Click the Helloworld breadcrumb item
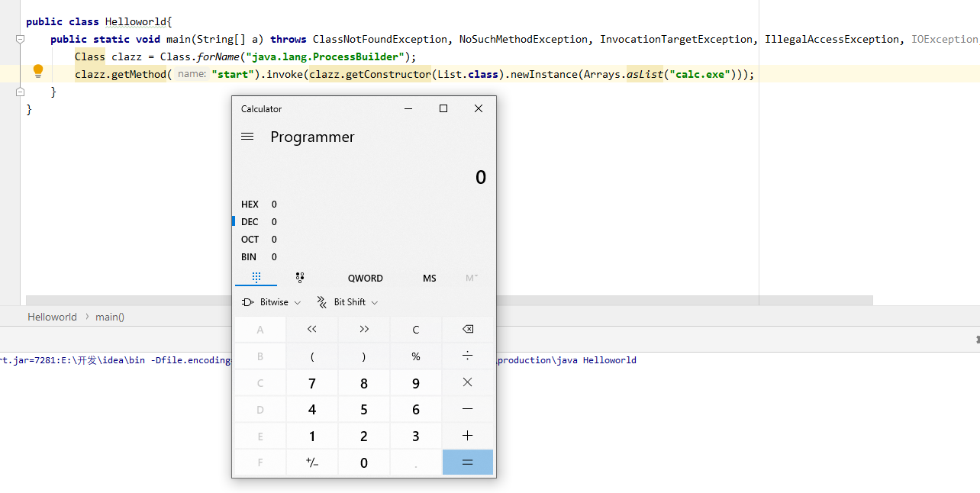The image size is (980, 493). click(x=52, y=317)
